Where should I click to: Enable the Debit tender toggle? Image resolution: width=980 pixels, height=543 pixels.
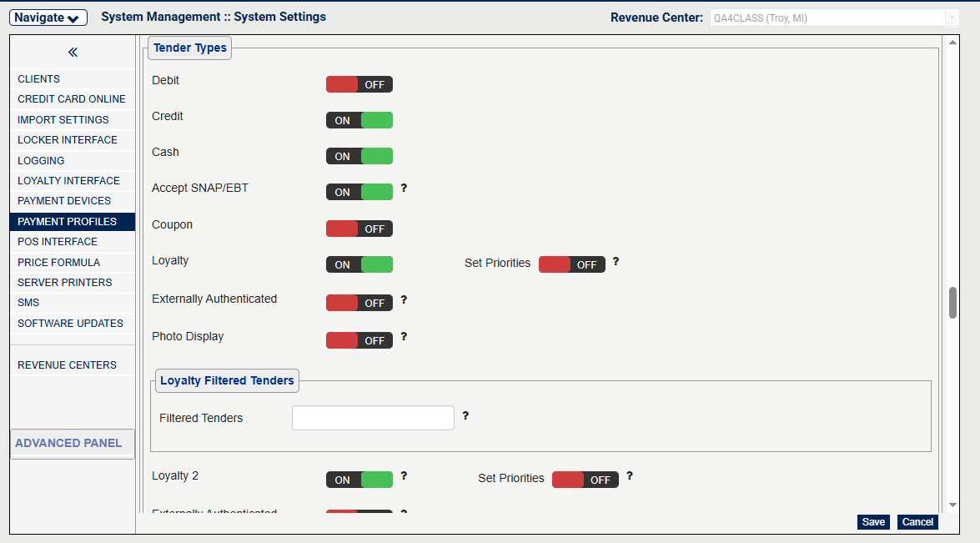(359, 84)
